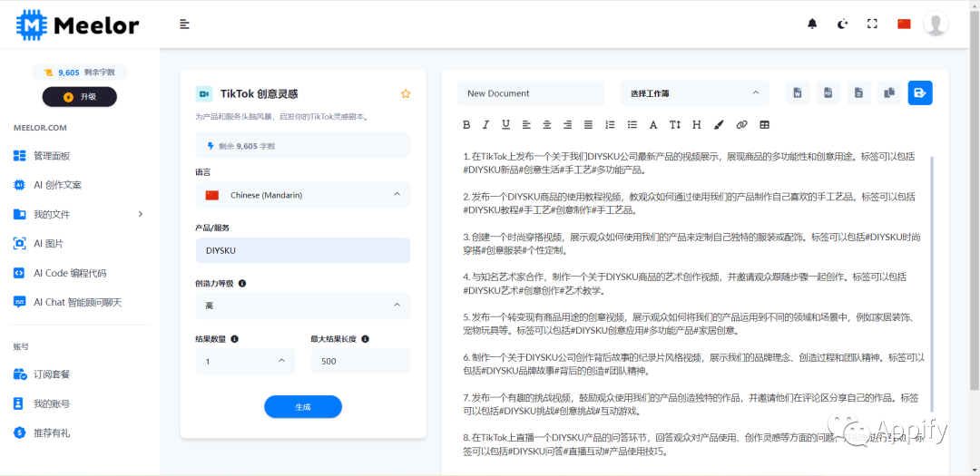Toggle bold formatting in the editor toolbar
This screenshot has height=476, width=980.
click(466, 125)
